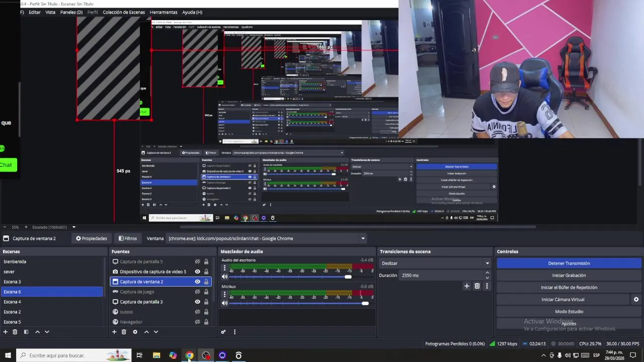
Task: Click Iniciar Grabación button
Action: click(569, 276)
